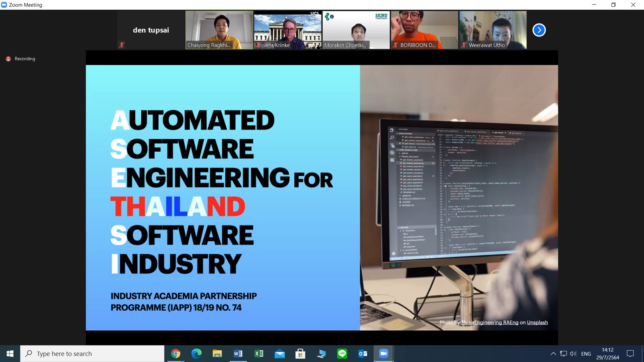Viewport: 644px width, 362px height.
Task: Click the Zoom icon in taskbar
Action: [383, 354]
